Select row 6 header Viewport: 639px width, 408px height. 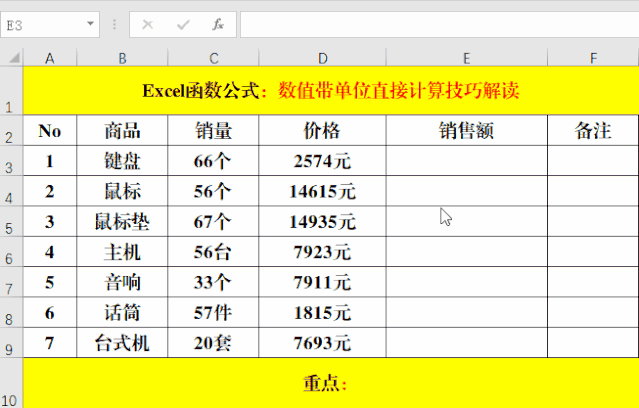coord(11,252)
